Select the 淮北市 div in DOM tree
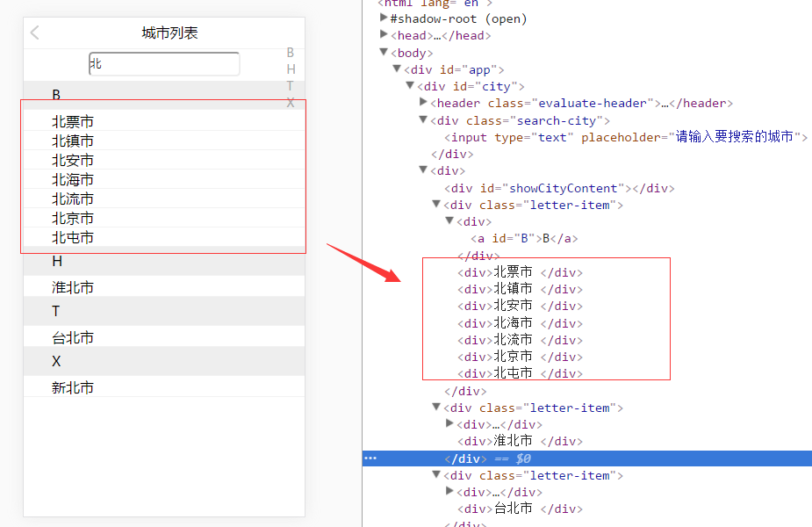The width and height of the screenshot is (812, 527). coord(520,441)
